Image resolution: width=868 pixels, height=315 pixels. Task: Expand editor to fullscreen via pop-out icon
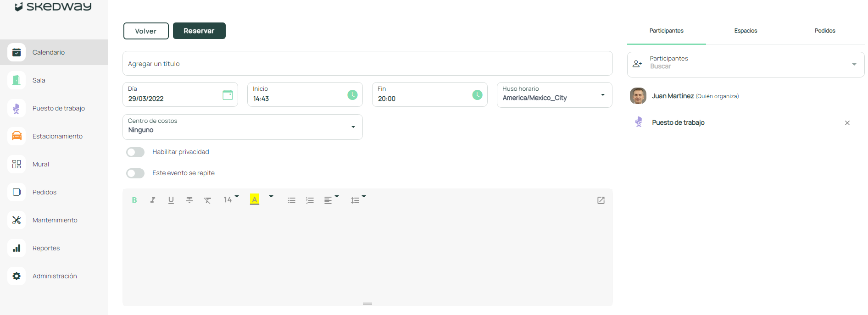point(601,200)
